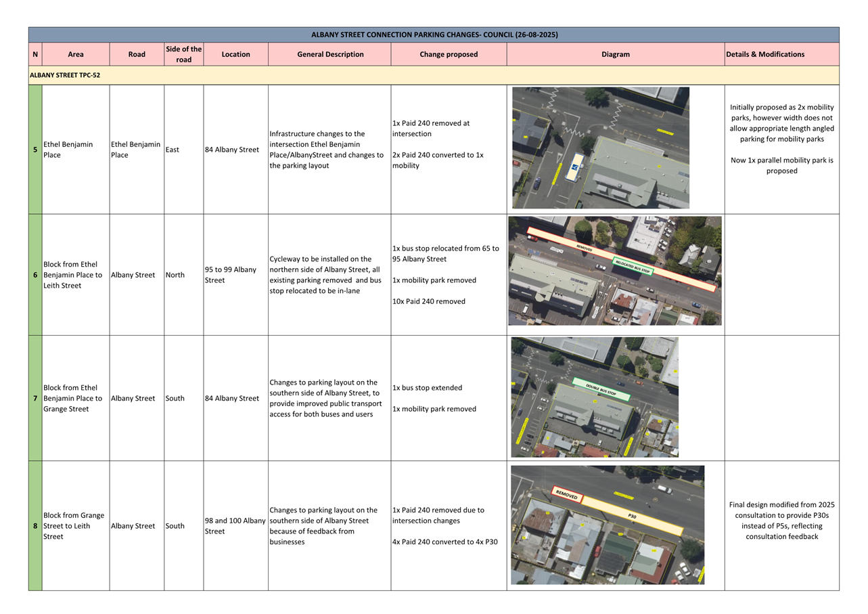This screenshot has height=614, width=868.
Task: Click the 'Change proposed' column header
Action: tap(449, 54)
